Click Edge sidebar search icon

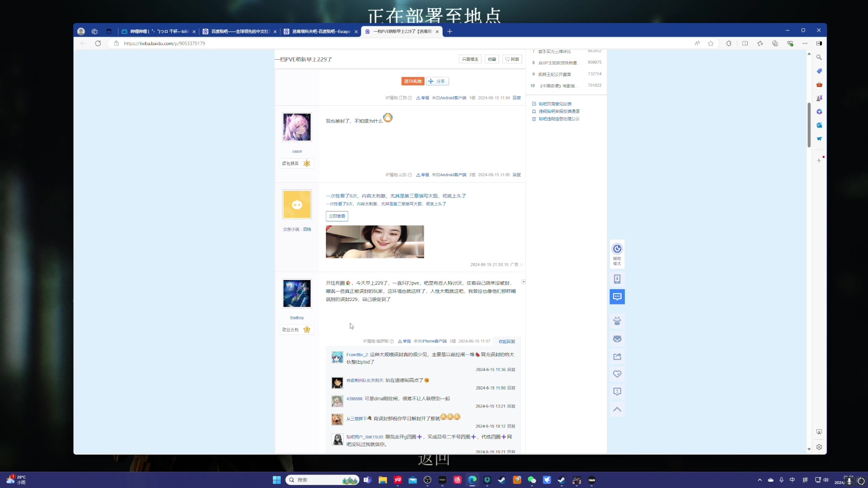tap(819, 57)
